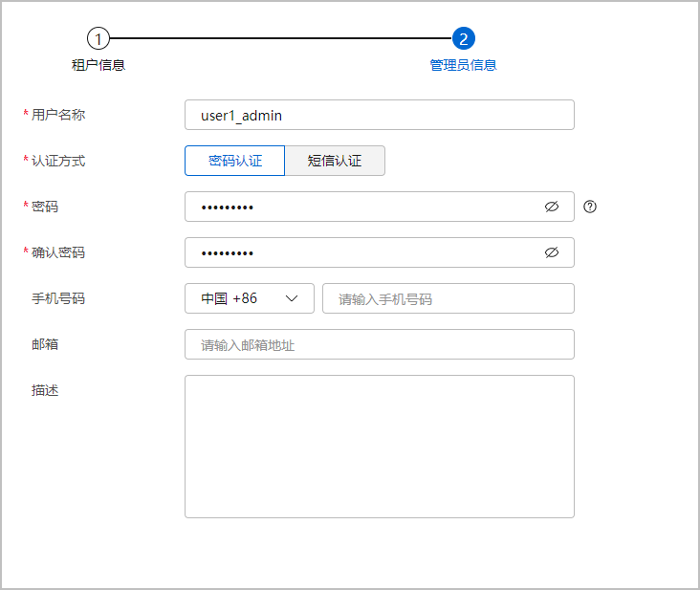The height and width of the screenshot is (590, 700).
Task: Click inside the 描述 description textarea
Action: [x=380, y=447]
